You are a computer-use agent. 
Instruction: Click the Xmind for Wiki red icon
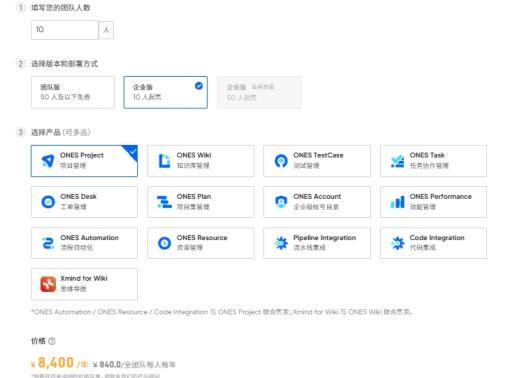coord(48,284)
